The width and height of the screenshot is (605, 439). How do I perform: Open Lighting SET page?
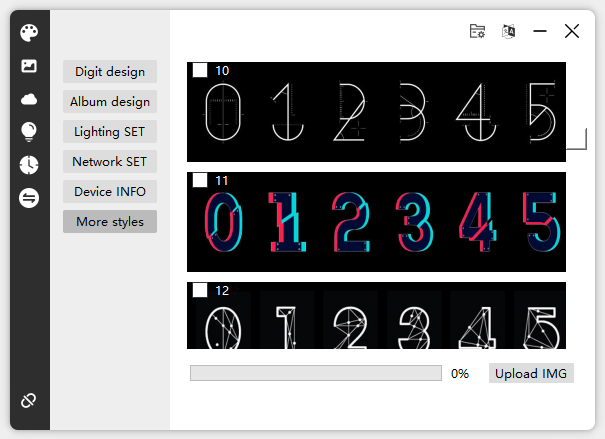[x=110, y=132]
